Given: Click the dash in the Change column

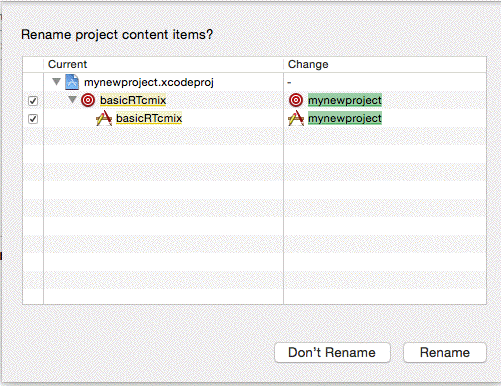Looking at the screenshot, I should [x=289, y=82].
